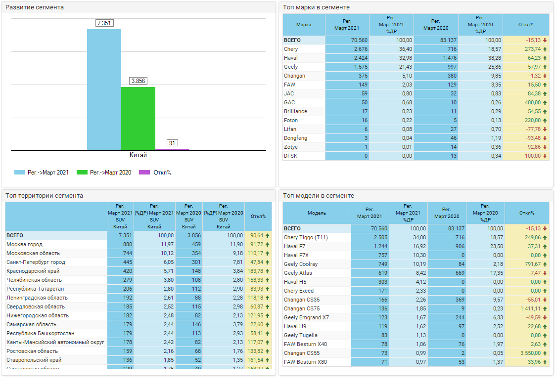
Task: Select the green 3.856 bar in chart
Action: (138, 119)
